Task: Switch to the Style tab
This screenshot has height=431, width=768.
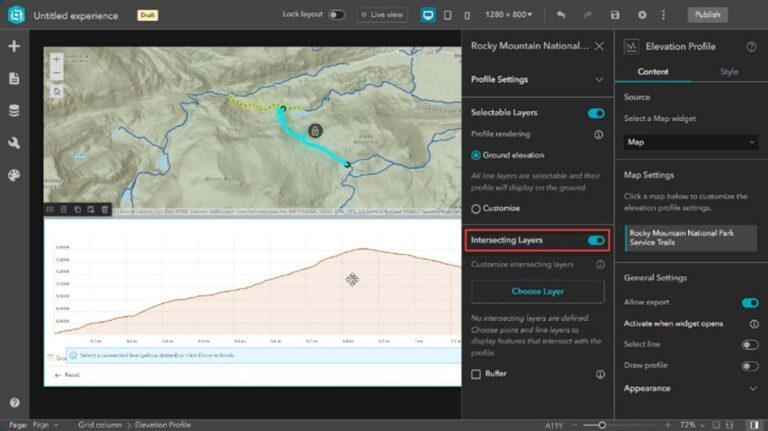Action: click(729, 72)
